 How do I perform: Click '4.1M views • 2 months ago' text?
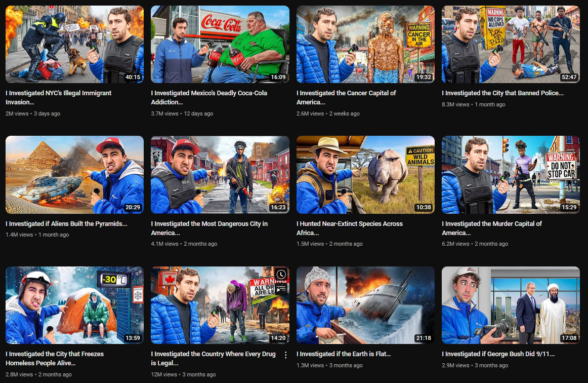click(x=184, y=244)
